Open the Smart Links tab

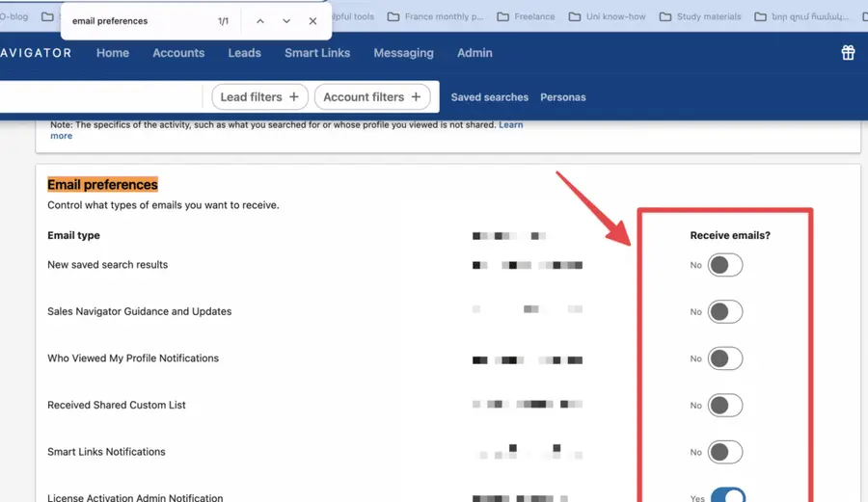point(317,53)
